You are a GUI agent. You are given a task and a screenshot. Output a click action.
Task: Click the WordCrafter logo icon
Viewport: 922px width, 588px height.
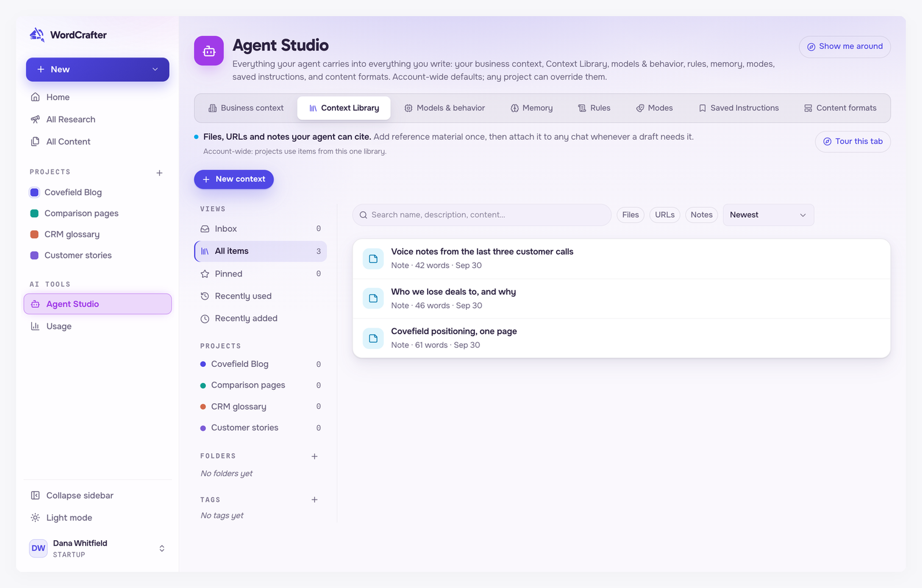click(x=37, y=35)
